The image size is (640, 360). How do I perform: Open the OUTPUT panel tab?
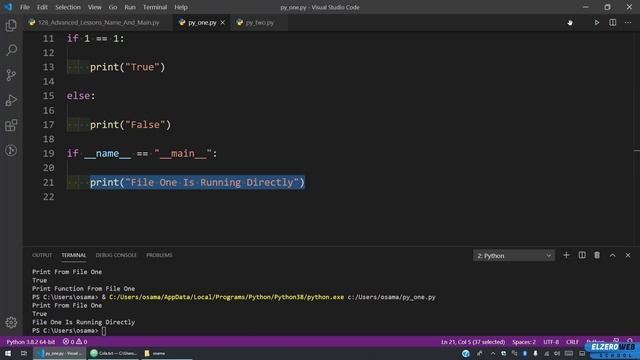(42, 255)
